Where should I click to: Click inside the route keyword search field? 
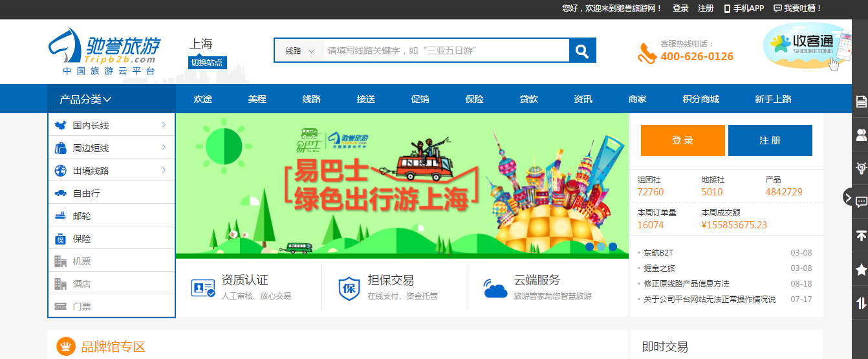pyautogui.click(x=446, y=50)
